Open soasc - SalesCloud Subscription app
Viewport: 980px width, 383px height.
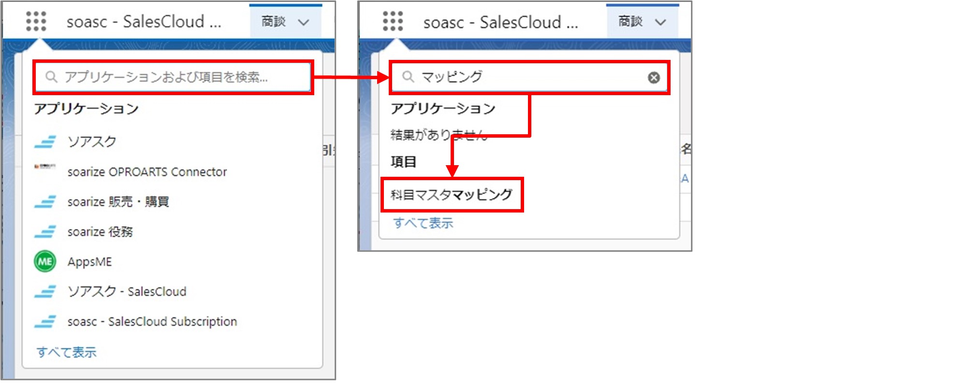pos(152,322)
